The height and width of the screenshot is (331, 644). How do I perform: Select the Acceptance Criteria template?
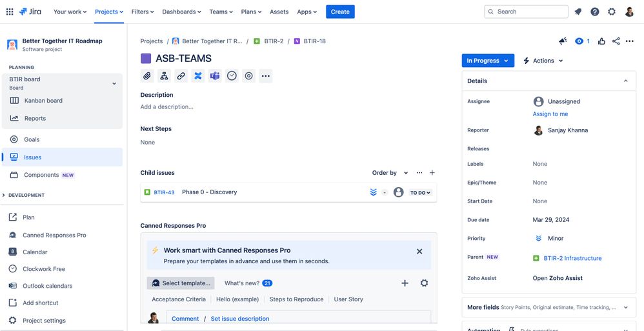point(179,299)
